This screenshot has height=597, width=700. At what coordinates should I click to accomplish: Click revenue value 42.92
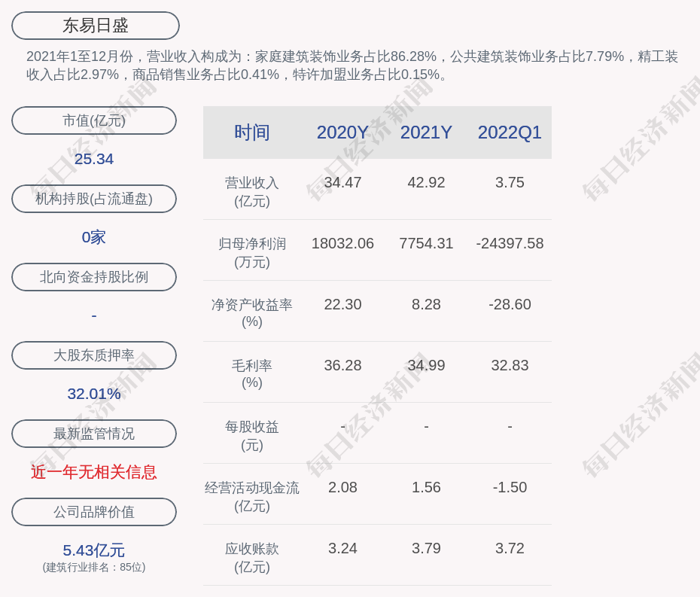(x=426, y=183)
